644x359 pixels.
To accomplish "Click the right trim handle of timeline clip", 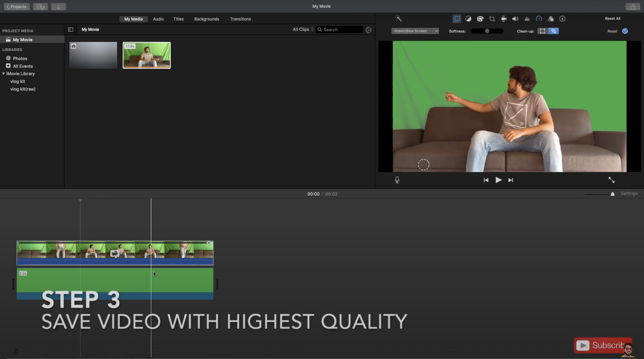I will coord(217,284).
